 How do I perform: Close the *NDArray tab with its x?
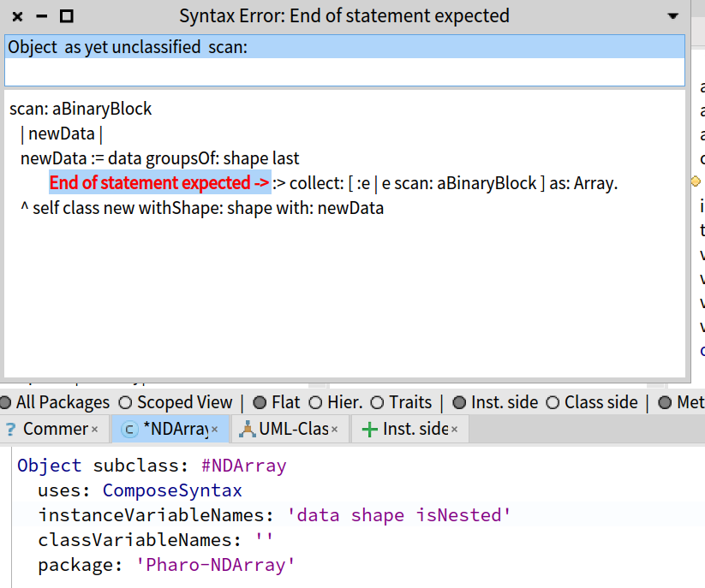(x=214, y=430)
